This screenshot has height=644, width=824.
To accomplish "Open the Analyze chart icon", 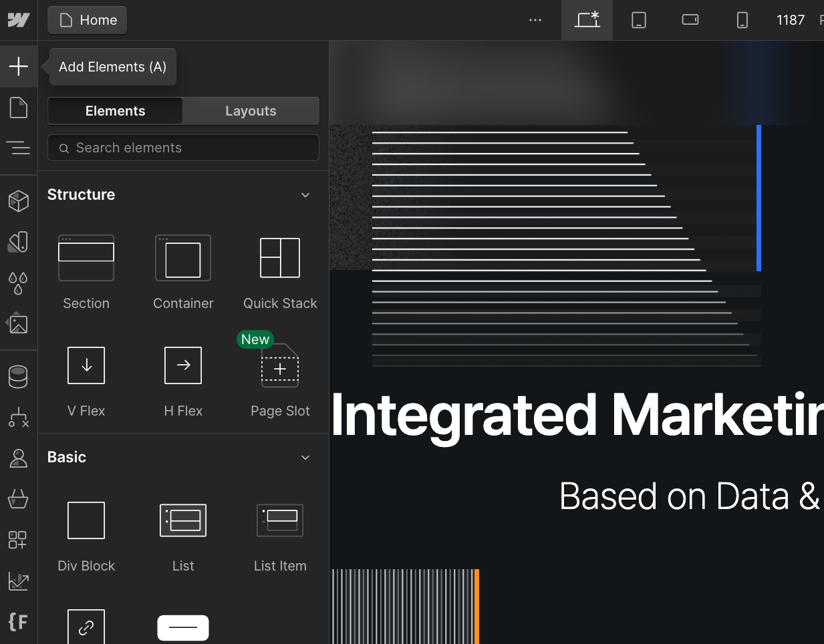I will (19, 581).
